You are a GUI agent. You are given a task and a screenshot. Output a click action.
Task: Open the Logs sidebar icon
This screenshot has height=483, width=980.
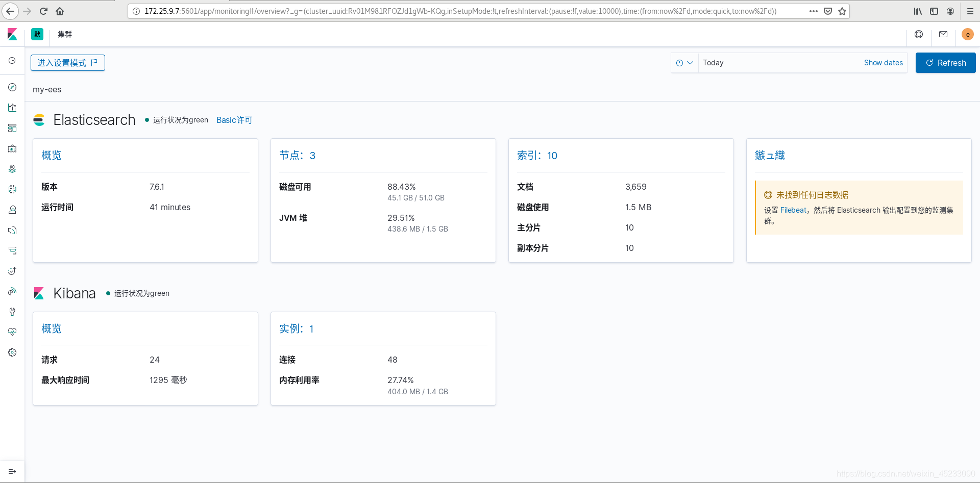pos(12,230)
